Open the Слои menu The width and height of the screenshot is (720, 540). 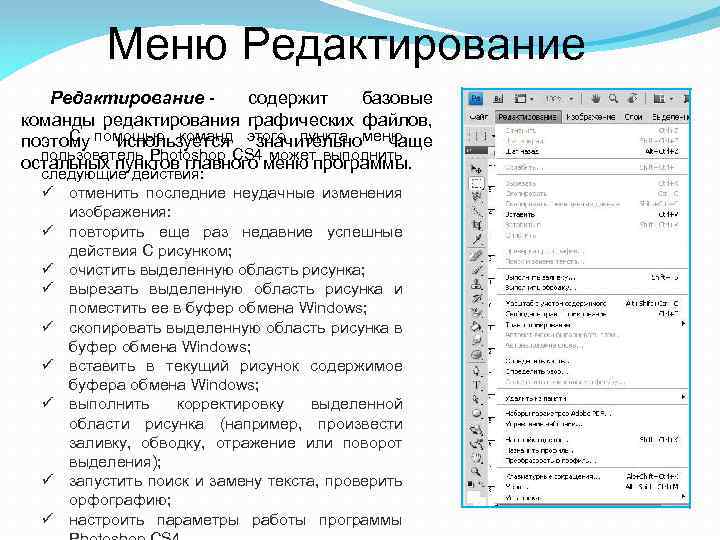pyautogui.click(x=633, y=117)
